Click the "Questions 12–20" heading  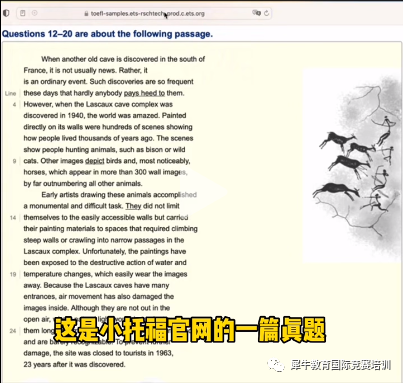(107, 34)
